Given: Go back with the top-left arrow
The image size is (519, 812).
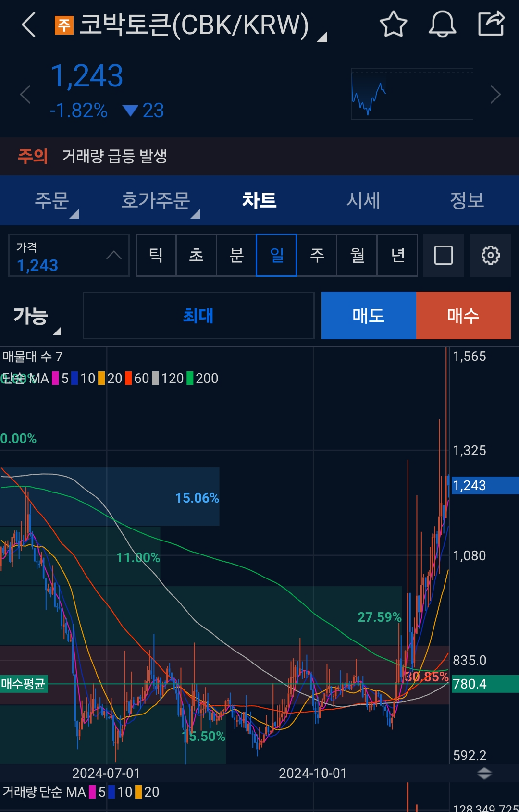Looking at the screenshot, I should coord(29,25).
